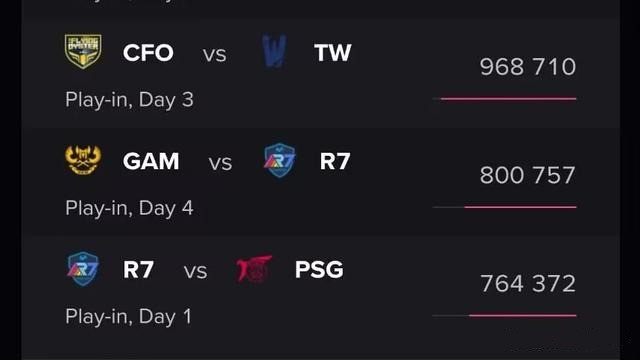
Task: Click the 764 372 viewer count
Action: (528, 284)
